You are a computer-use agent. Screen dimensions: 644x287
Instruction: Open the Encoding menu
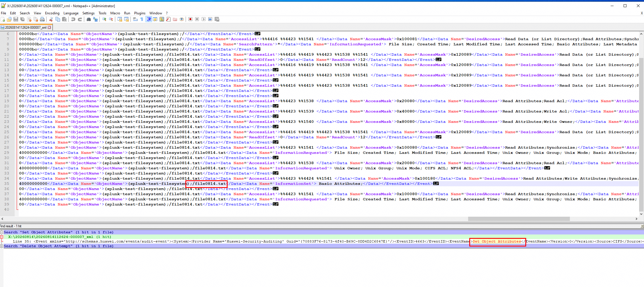coord(52,13)
